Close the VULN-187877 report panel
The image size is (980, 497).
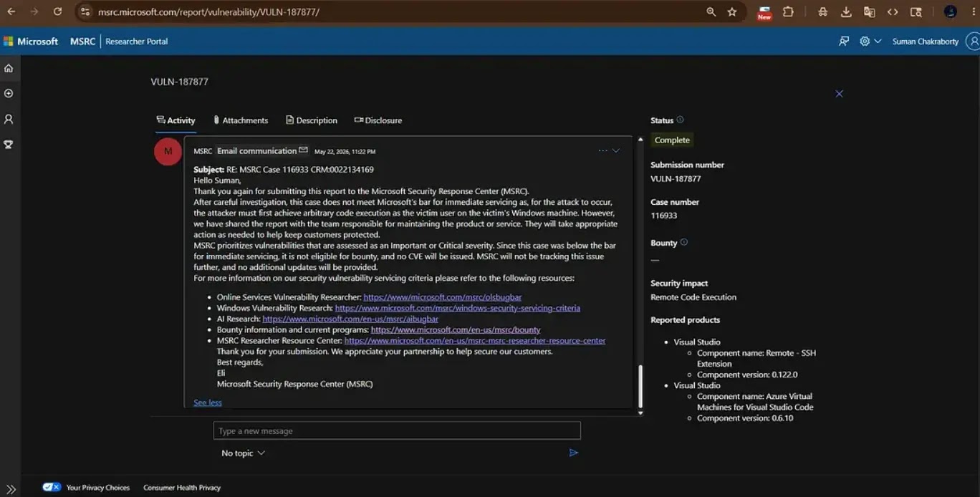(839, 94)
